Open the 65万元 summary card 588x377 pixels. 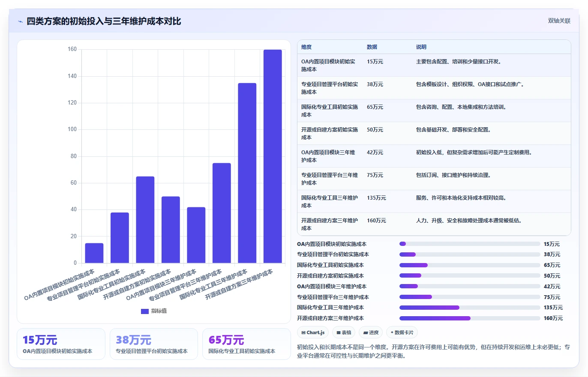tap(246, 344)
